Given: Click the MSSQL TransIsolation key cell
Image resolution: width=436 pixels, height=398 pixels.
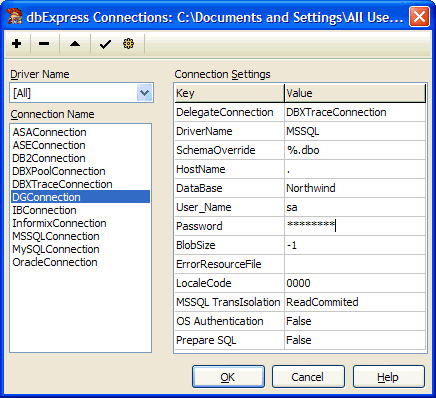Looking at the screenshot, I should (229, 302).
